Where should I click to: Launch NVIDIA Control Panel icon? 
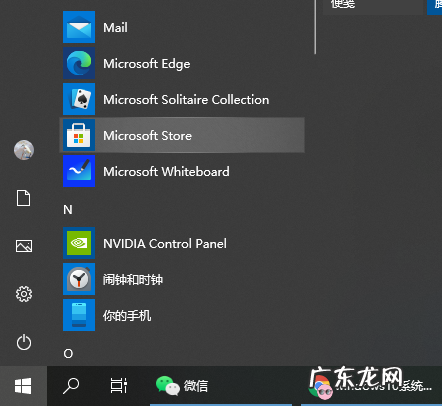[x=79, y=243]
